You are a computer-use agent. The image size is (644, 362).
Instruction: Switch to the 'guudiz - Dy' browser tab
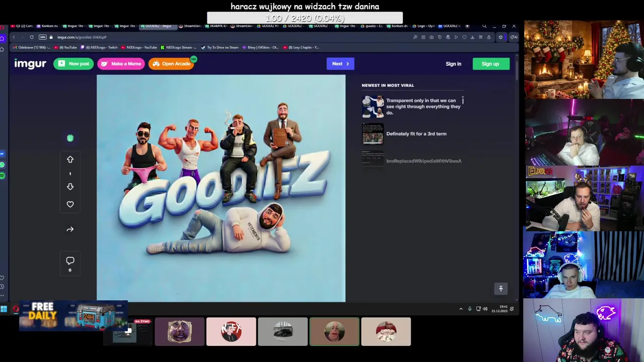pos(371,26)
